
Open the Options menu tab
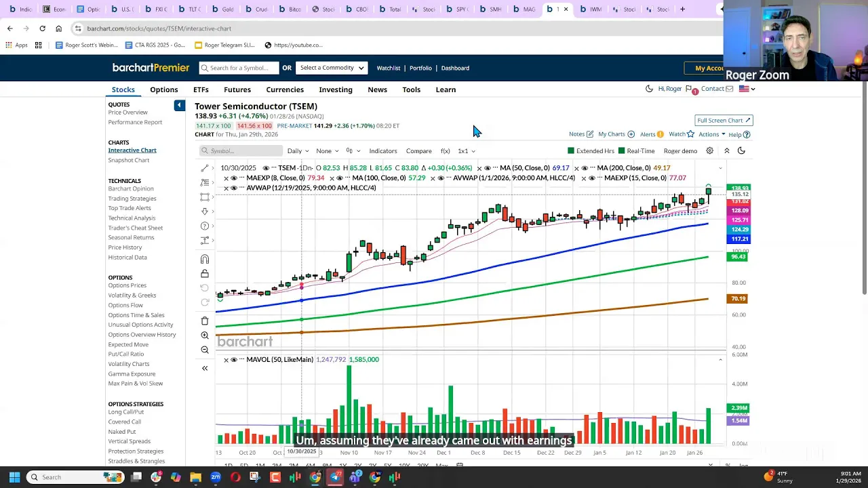pyautogui.click(x=164, y=89)
